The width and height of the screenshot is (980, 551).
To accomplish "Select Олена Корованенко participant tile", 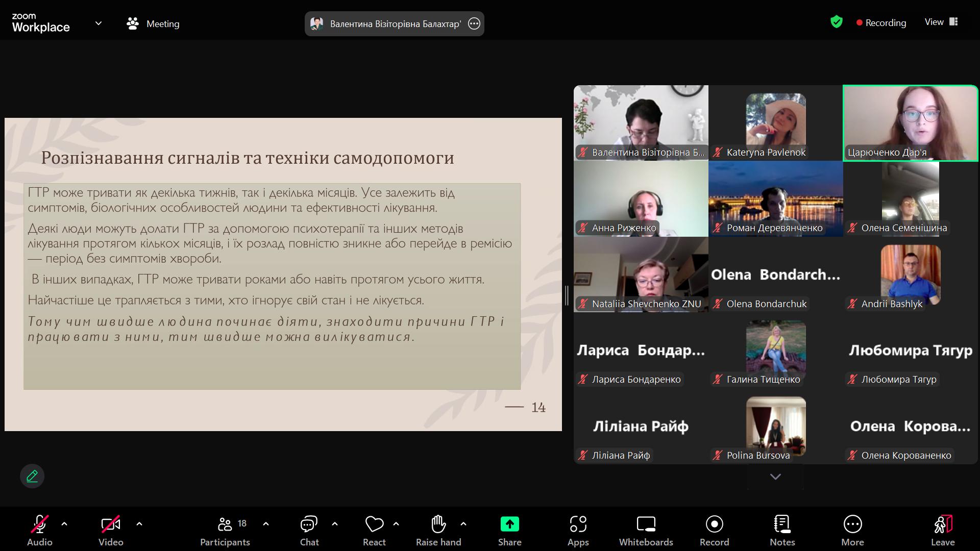I will [911, 426].
